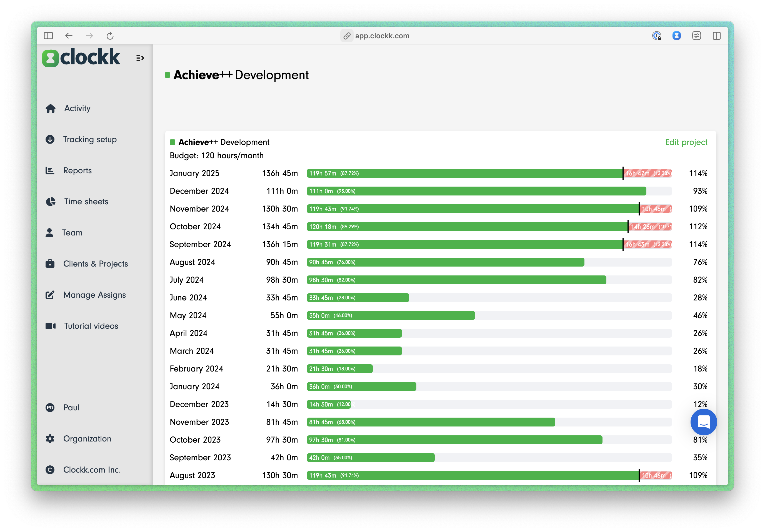Click the December 2024 month label
This screenshot has height=532, width=765.
click(199, 191)
